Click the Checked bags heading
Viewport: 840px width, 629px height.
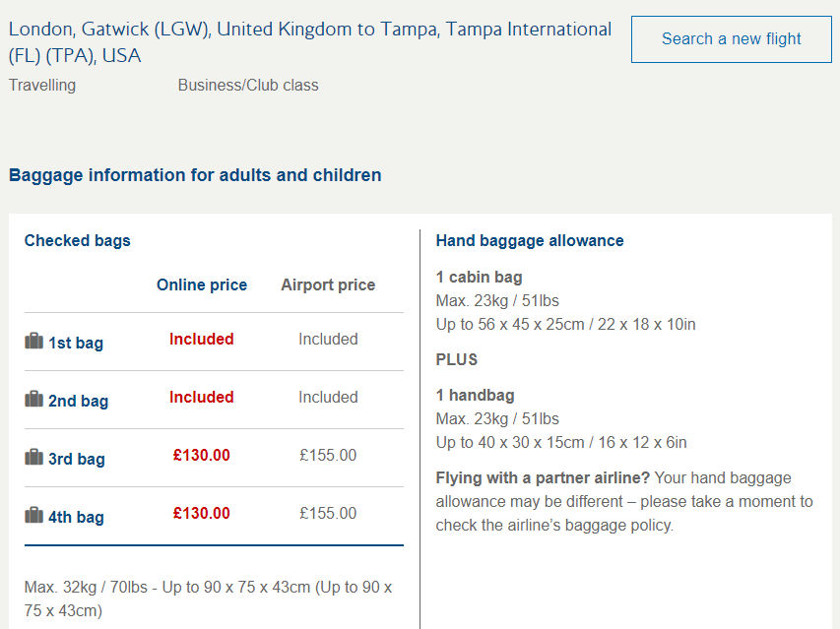click(x=78, y=241)
